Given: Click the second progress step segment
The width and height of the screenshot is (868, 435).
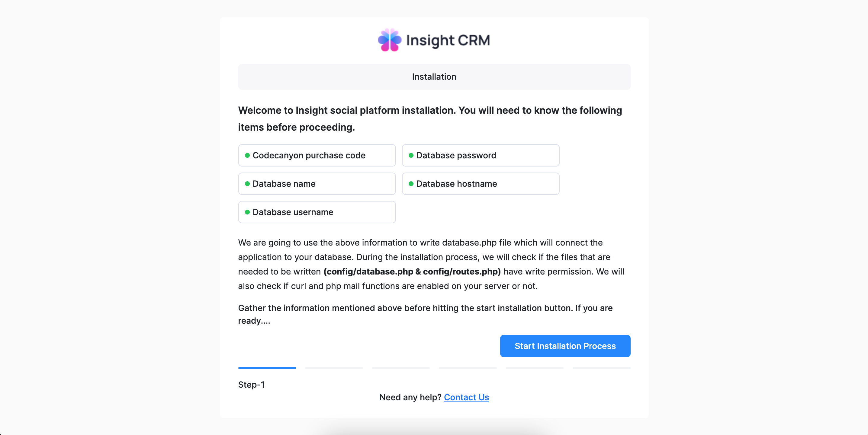Looking at the screenshot, I should (x=334, y=368).
